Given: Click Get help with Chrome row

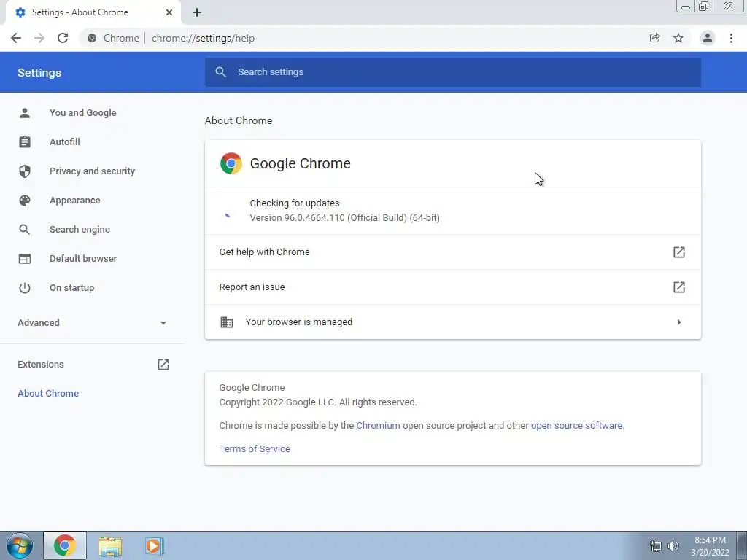Looking at the screenshot, I should pos(453,252).
